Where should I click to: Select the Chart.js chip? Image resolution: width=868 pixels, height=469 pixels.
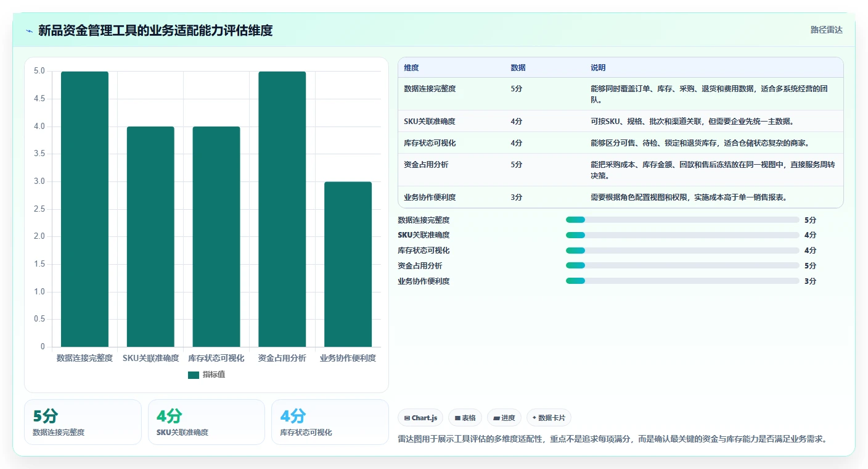tap(420, 418)
